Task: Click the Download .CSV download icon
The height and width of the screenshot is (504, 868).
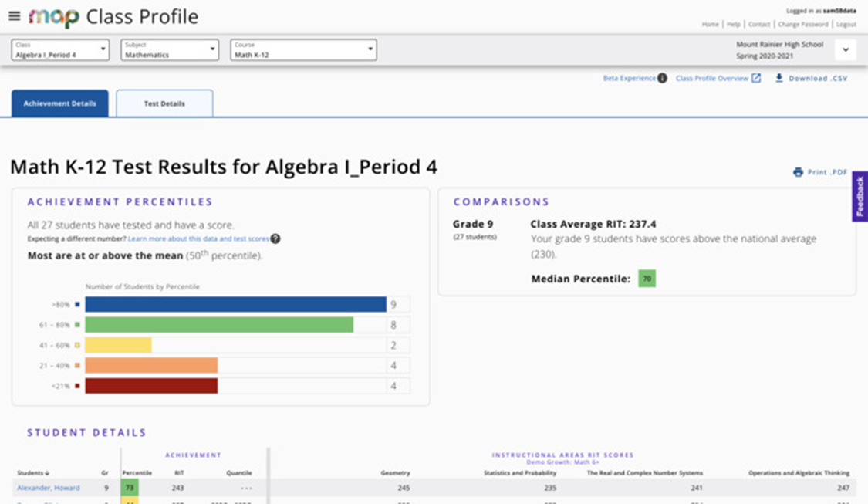Action: point(779,78)
